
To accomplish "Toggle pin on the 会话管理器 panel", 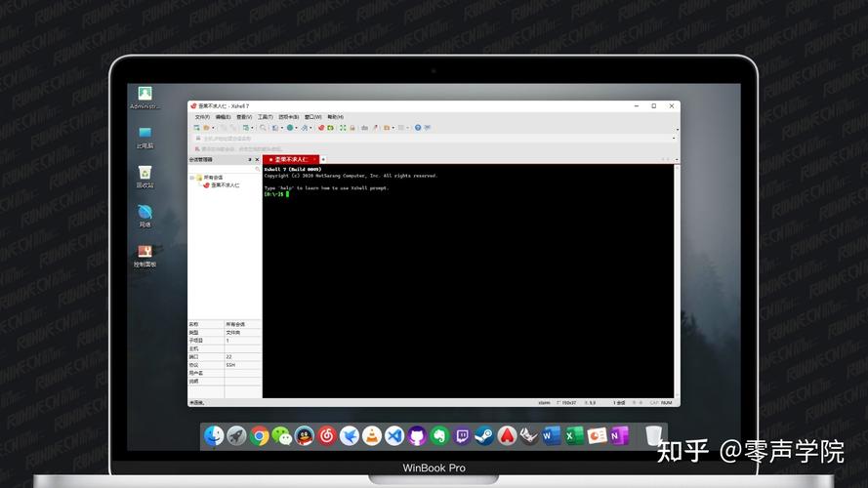I will pos(249,159).
